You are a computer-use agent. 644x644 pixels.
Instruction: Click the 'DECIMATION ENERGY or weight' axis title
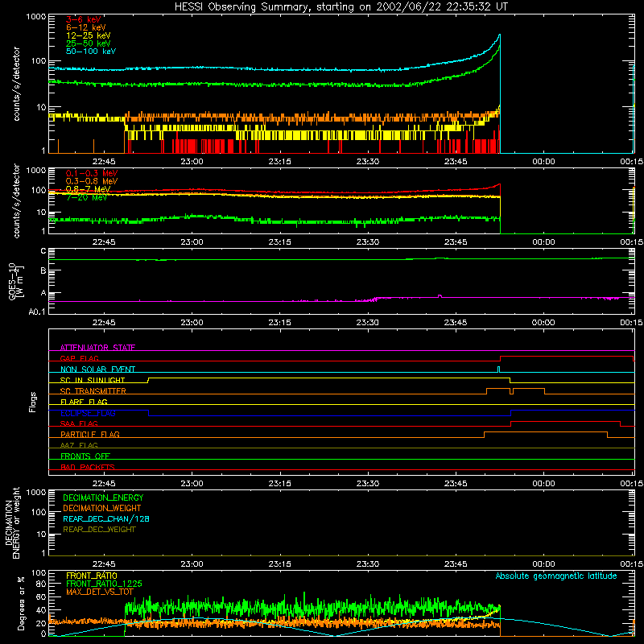pos(12,523)
